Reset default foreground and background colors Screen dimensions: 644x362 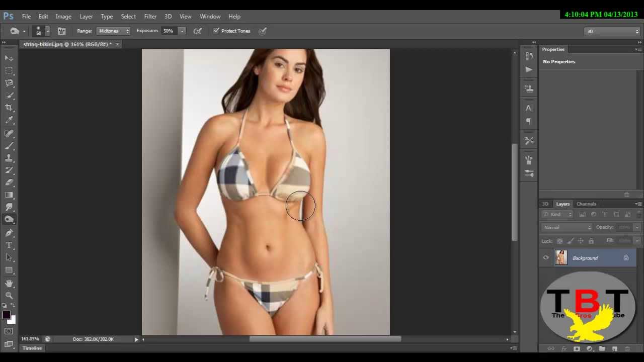5,305
